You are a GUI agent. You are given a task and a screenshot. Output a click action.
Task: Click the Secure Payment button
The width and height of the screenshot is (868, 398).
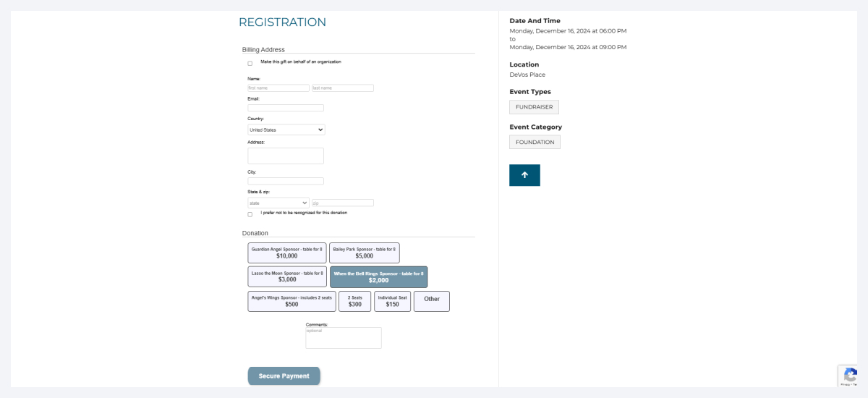(x=284, y=376)
